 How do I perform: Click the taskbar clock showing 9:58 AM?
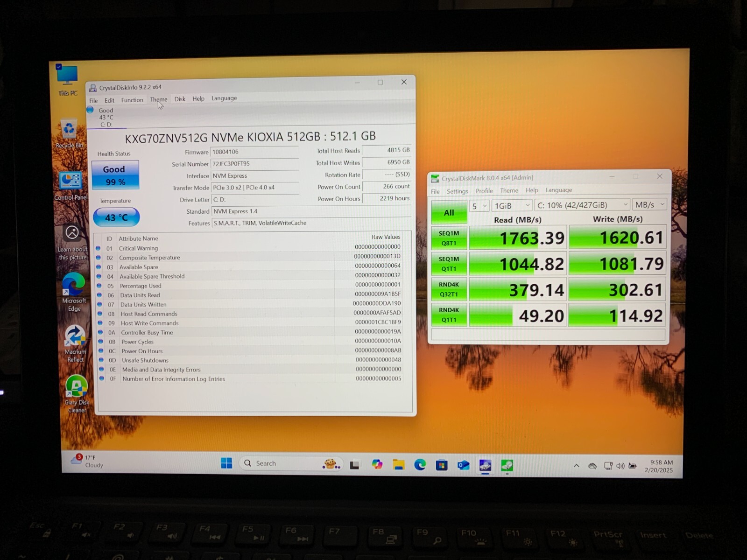click(660, 466)
